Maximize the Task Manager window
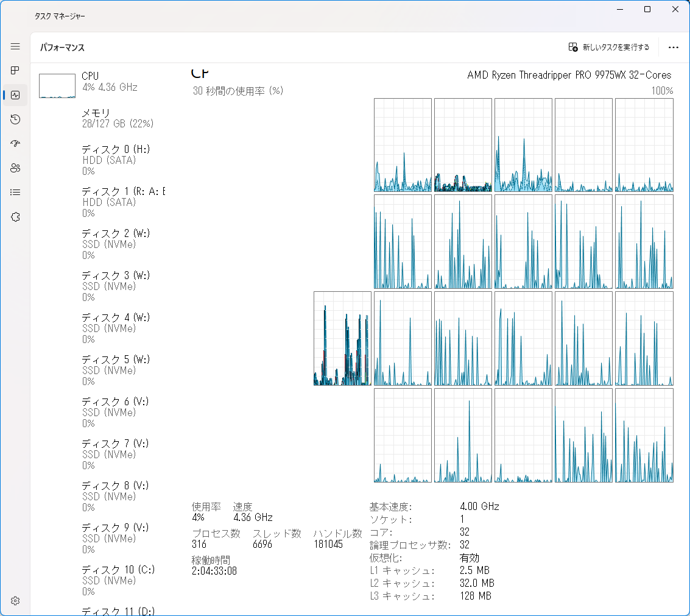 coord(647,9)
